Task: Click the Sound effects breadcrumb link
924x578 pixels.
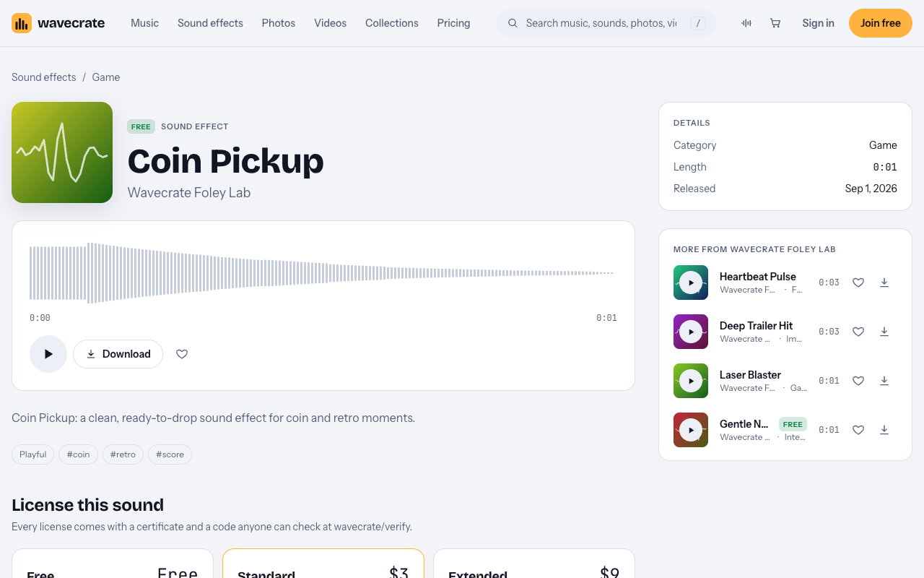Action: pyautogui.click(x=44, y=77)
